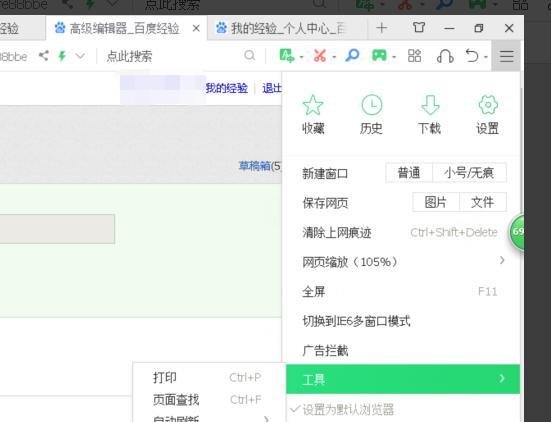
Task: Click the green gamepad icon
Action: [x=379, y=56]
